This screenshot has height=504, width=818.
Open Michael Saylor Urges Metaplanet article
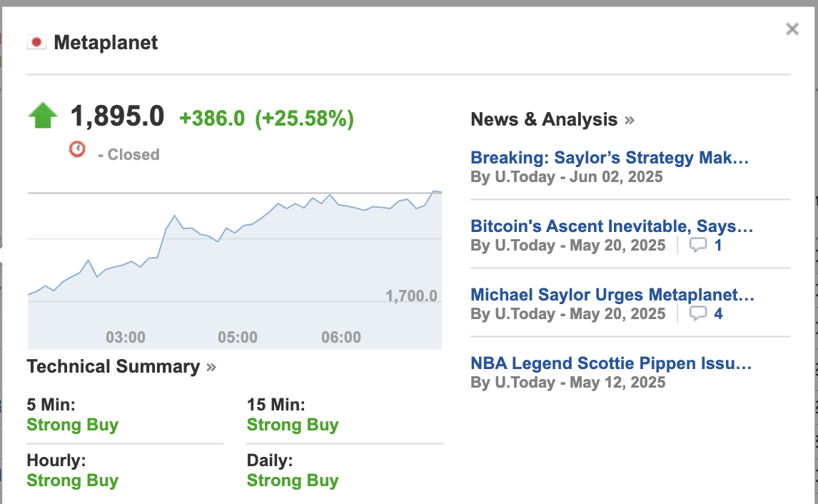pyautogui.click(x=612, y=294)
